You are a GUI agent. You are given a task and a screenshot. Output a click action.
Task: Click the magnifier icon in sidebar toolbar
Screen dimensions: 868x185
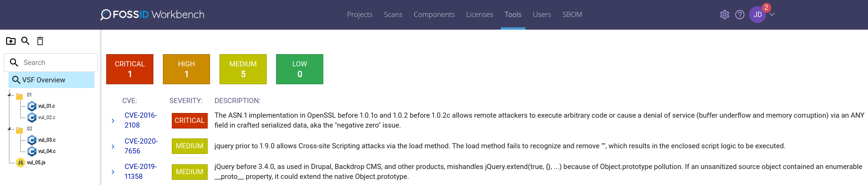click(25, 41)
